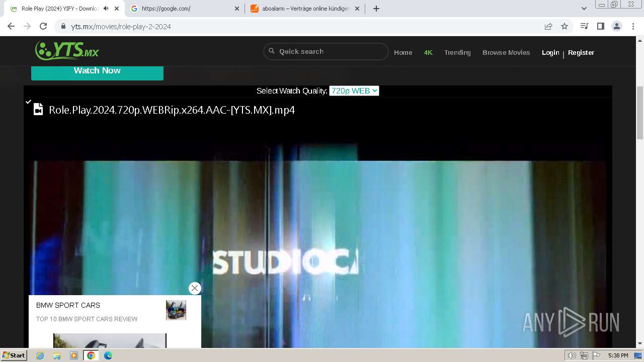644x362 pixels.
Task: Select the Role.Play.2024 mp4 file name
Action: 172,110
